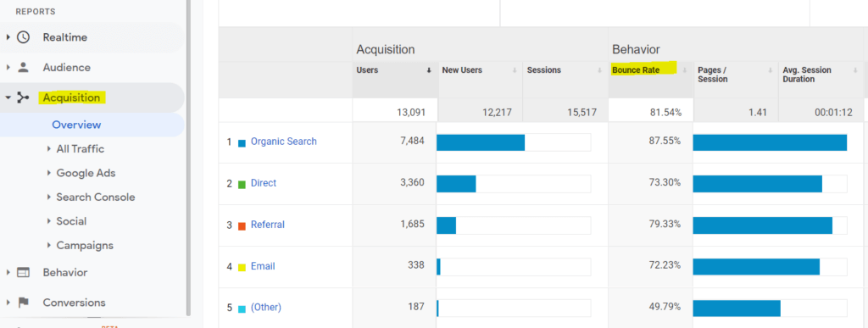
Task: Click the Conversions flag icon
Action: [x=23, y=303]
